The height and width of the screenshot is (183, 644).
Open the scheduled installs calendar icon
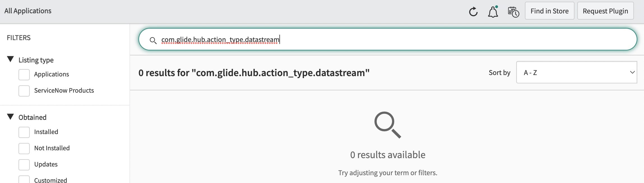coord(513,12)
